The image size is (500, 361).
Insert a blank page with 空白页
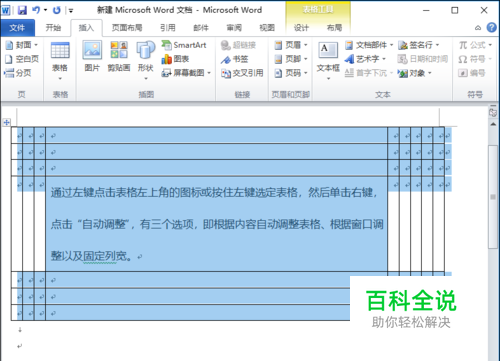tap(22, 59)
